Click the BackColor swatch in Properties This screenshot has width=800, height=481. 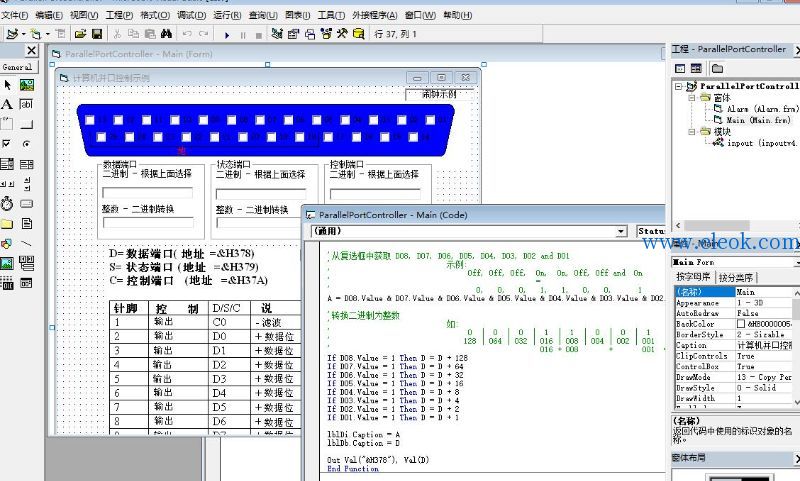(x=740, y=324)
